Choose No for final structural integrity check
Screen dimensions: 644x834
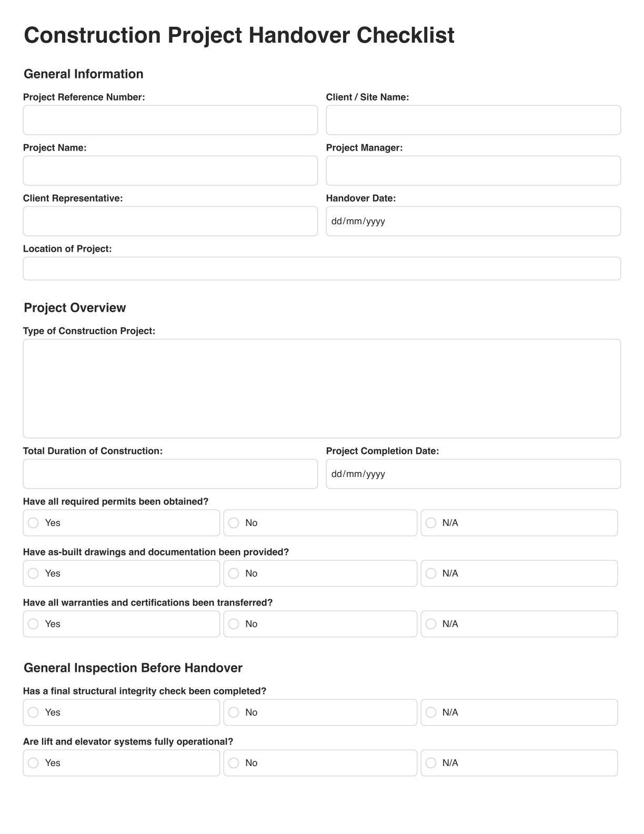[x=234, y=712]
